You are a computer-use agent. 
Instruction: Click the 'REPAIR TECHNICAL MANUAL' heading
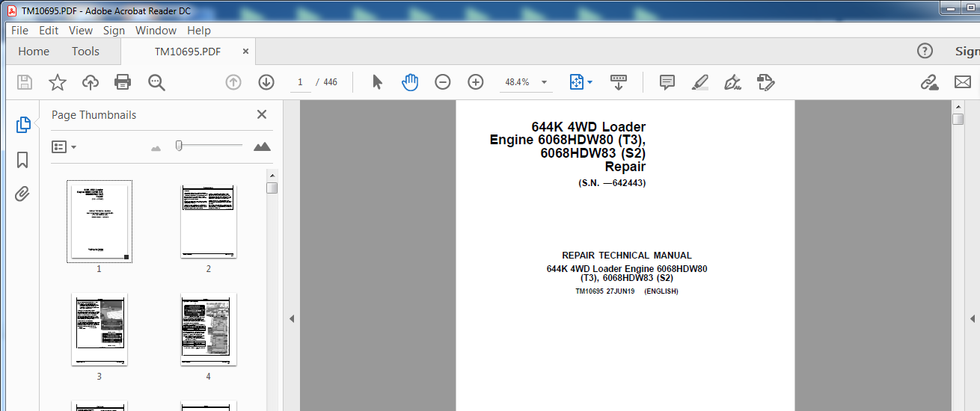[x=627, y=256]
